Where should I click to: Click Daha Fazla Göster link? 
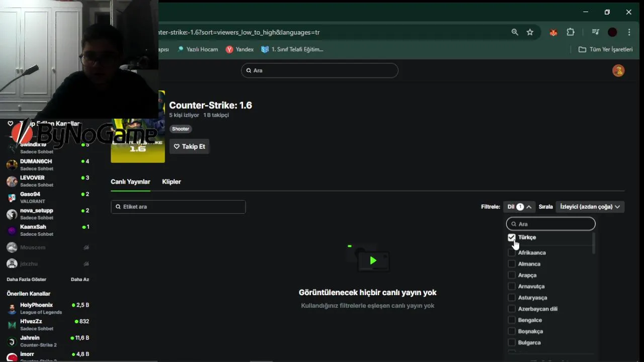[x=26, y=280]
